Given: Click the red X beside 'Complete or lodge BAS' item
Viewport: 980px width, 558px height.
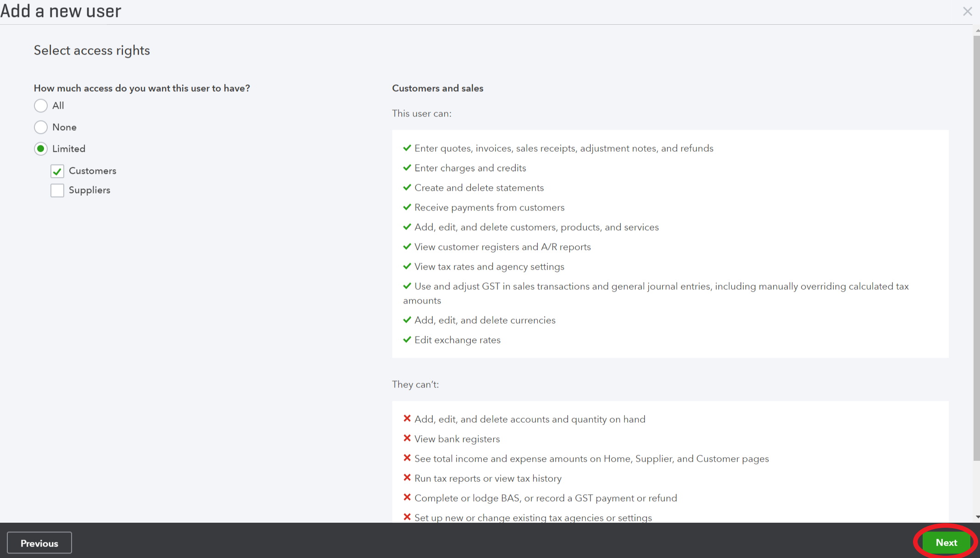Looking at the screenshot, I should pos(407,497).
